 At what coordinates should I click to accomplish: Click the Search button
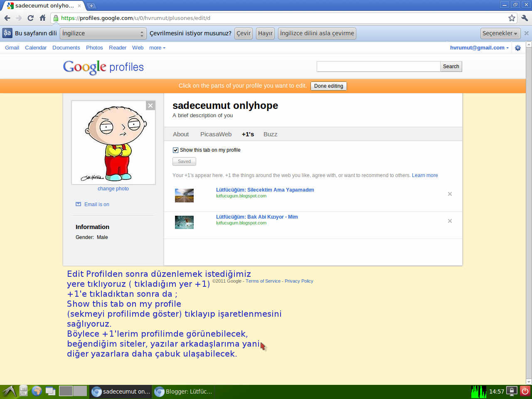click(x=451, y=66)
